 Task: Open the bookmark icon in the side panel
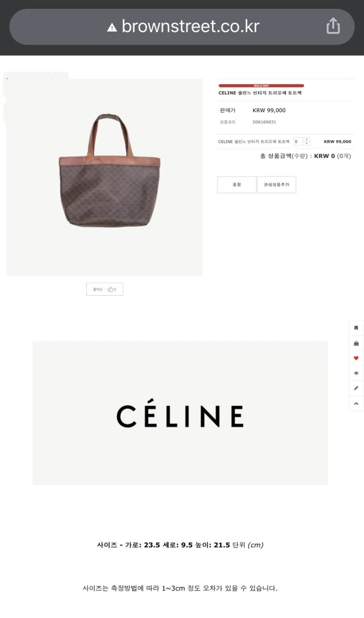[x=356, y=328]
